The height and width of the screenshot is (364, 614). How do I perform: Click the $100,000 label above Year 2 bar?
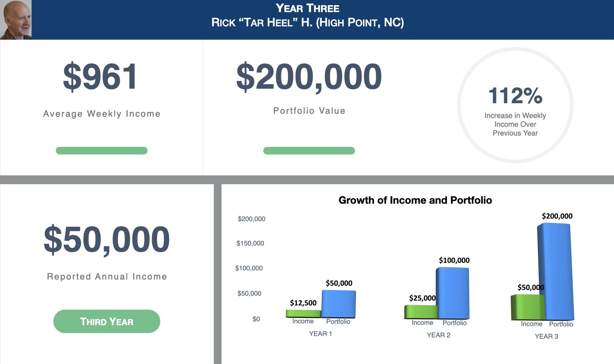pos(454,260)
